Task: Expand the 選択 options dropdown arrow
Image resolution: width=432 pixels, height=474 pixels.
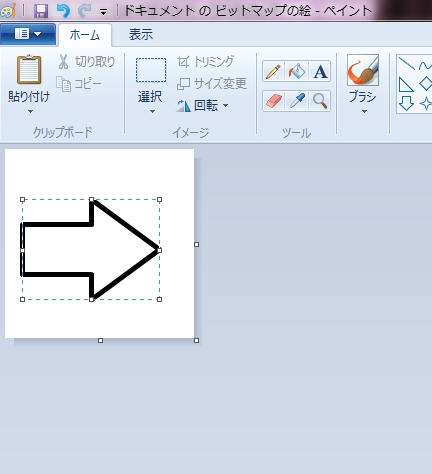Action: (152, 111)
